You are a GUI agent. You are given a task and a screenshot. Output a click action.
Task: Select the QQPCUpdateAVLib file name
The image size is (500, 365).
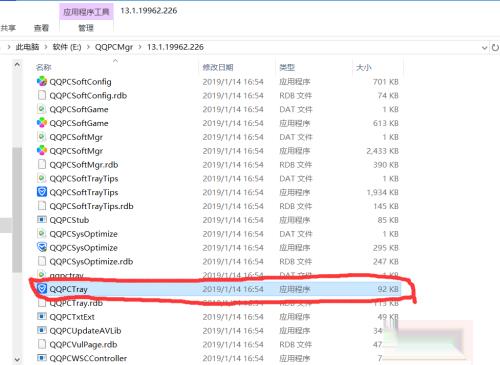tap(85, 331)
